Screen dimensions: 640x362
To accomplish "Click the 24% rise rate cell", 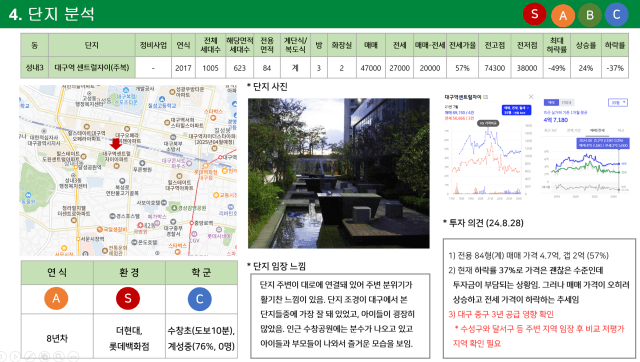I will pos(586,68).
